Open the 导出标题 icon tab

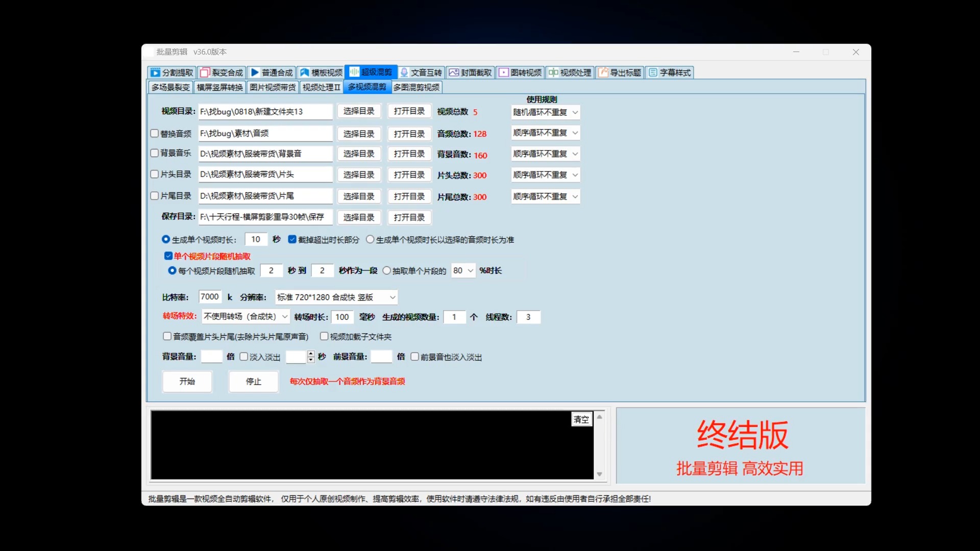[x=603, y=72]
